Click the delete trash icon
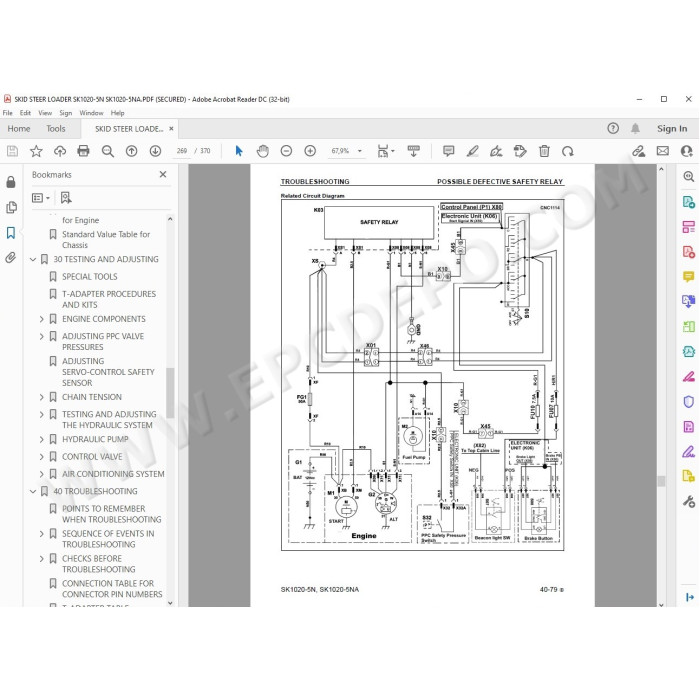The width and height of the screenshot is (700, 700). click(544, 151)
